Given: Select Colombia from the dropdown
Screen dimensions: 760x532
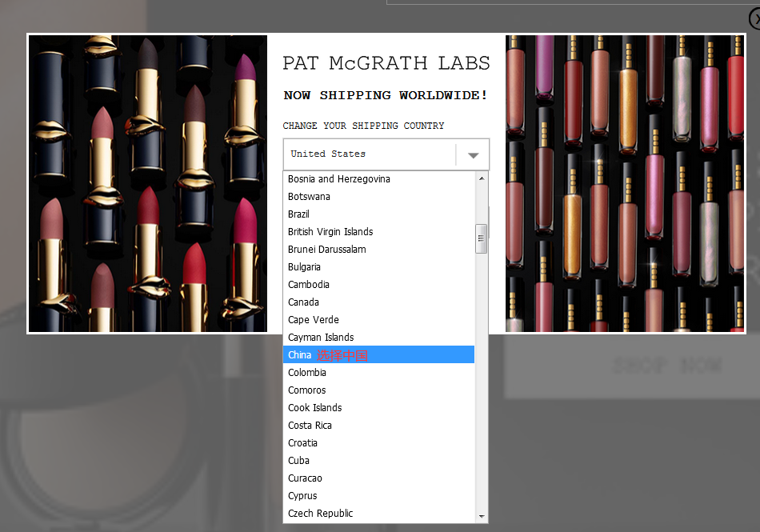Looking at the screenshot, I should click(307, 373).
